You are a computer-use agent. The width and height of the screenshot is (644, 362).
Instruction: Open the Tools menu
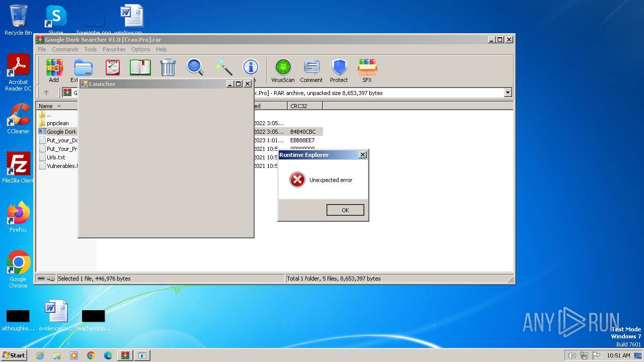coord(91,49)
